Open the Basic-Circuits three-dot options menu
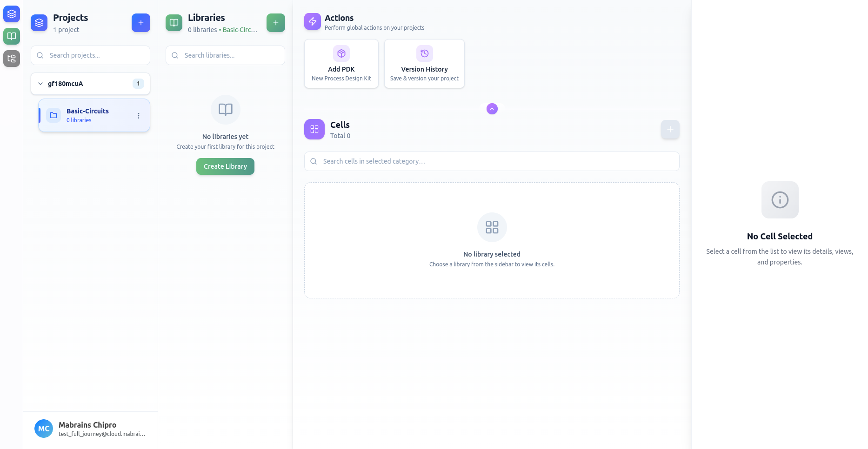The image size is (868, 449). point(138,116)
